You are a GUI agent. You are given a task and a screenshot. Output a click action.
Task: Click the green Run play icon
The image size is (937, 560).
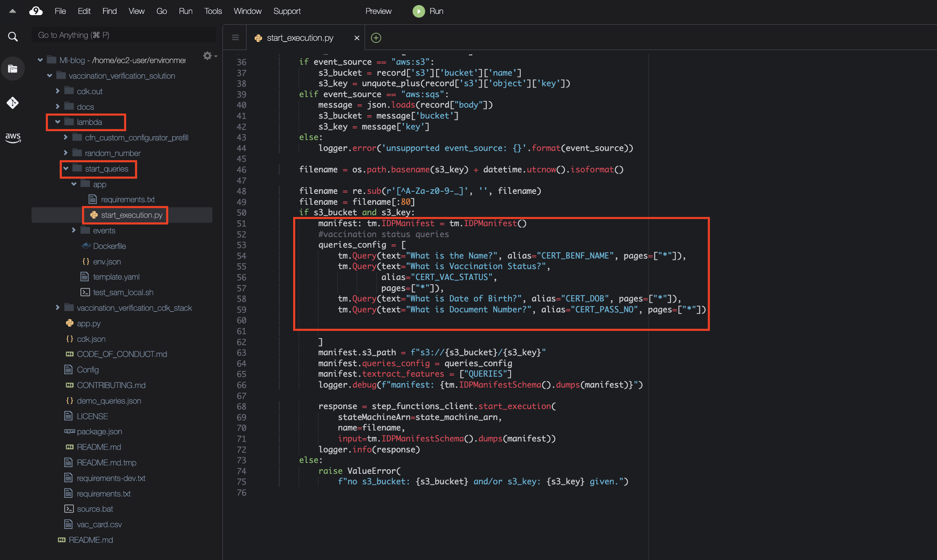click(418, 11)
